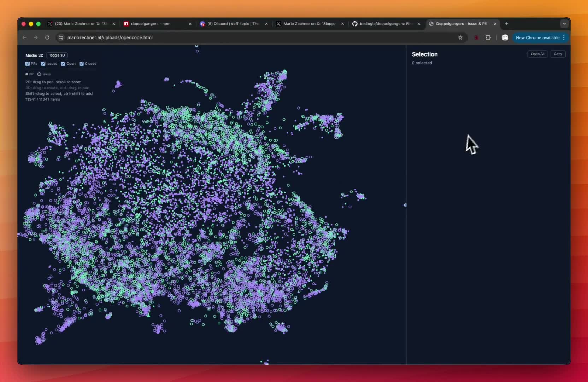Click the Toggle 3D button
588x382 pixels.
pos(57,55)
